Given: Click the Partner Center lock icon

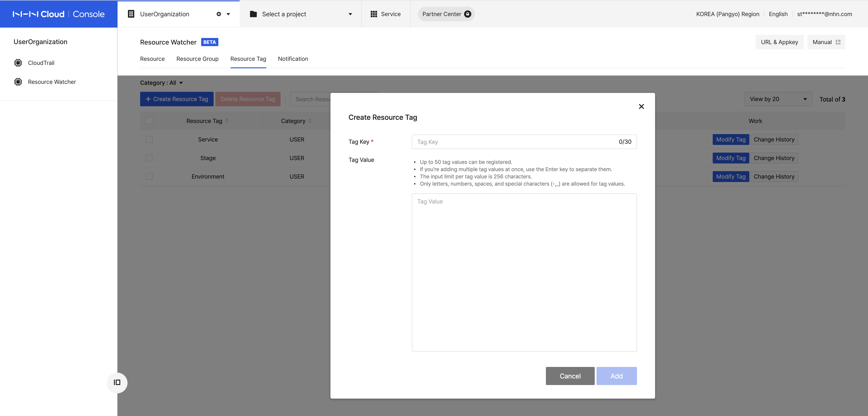Looking at the screenshot, I should coord(467,14).
